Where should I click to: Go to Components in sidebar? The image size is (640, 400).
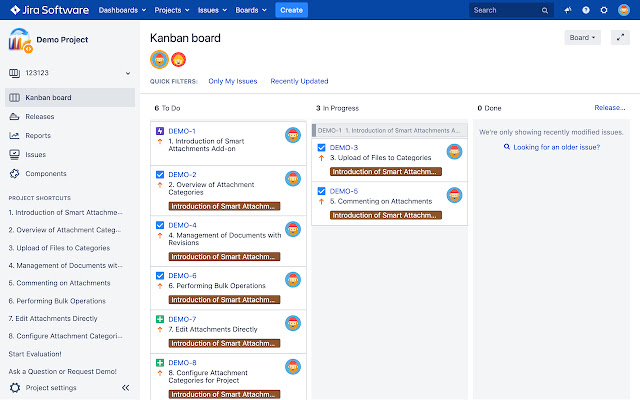coord(46,173)
